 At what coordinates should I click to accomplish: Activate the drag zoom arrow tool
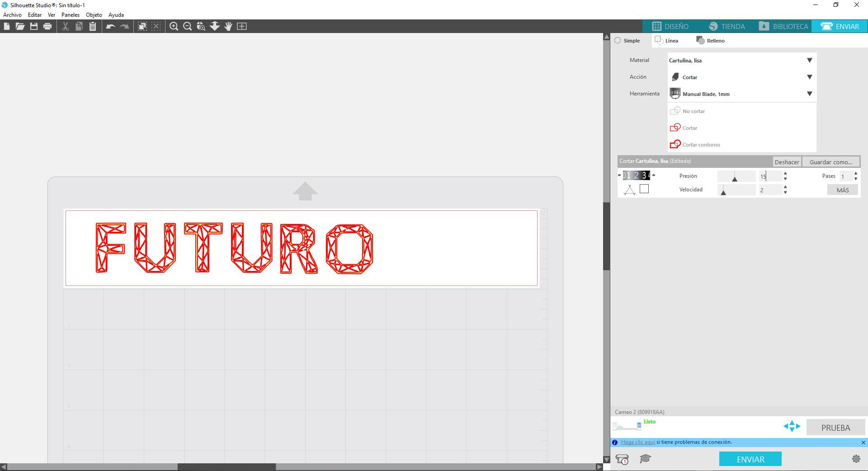(215, 26)
